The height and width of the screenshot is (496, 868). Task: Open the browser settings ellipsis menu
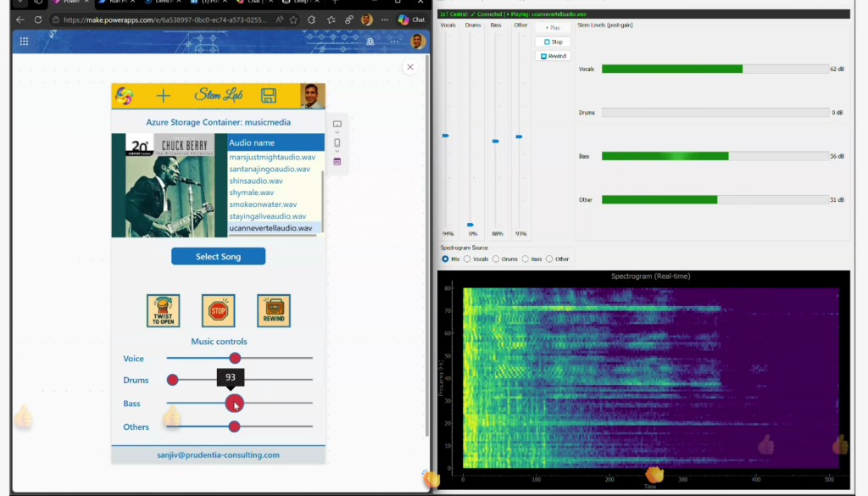pyautogui.click(x=387, y=20)
